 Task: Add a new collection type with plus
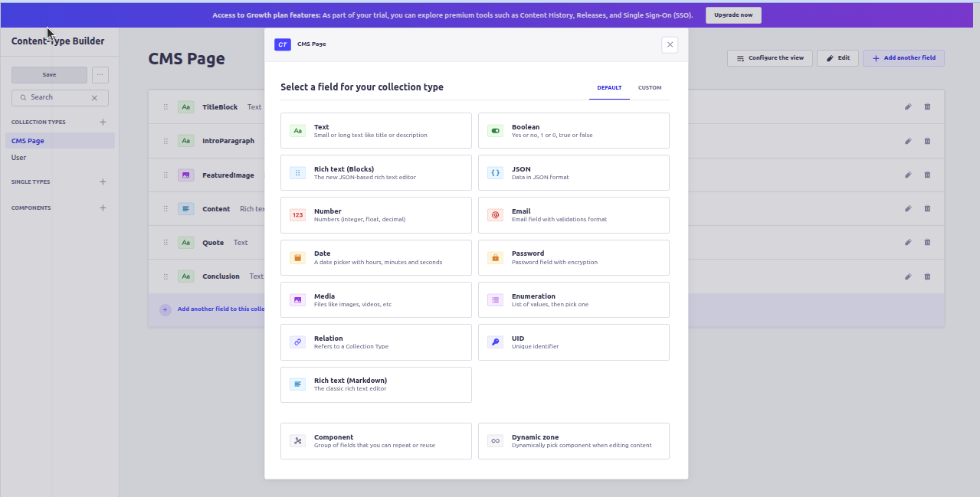click(x=103, y=123)
